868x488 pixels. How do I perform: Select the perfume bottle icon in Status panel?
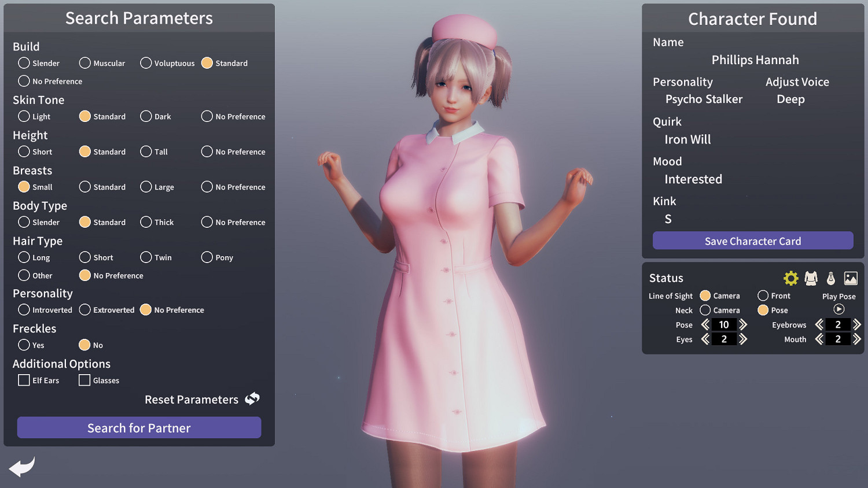click(x=831, y=278)
